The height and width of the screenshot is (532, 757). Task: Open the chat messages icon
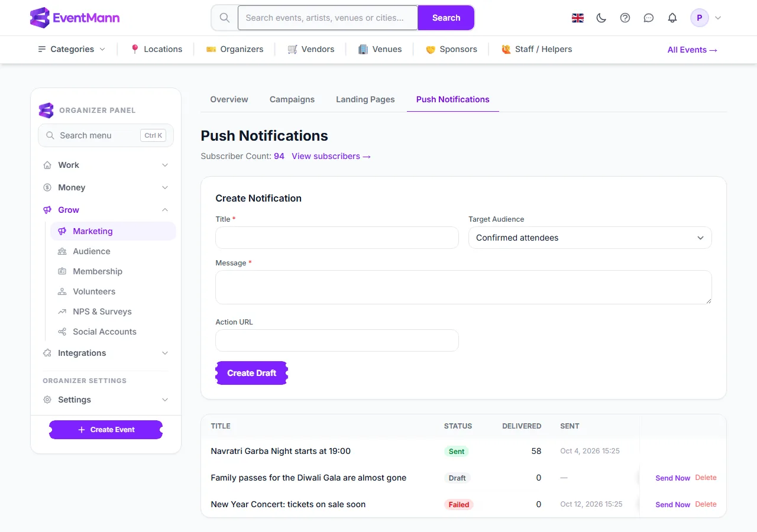tap(649, 18)
